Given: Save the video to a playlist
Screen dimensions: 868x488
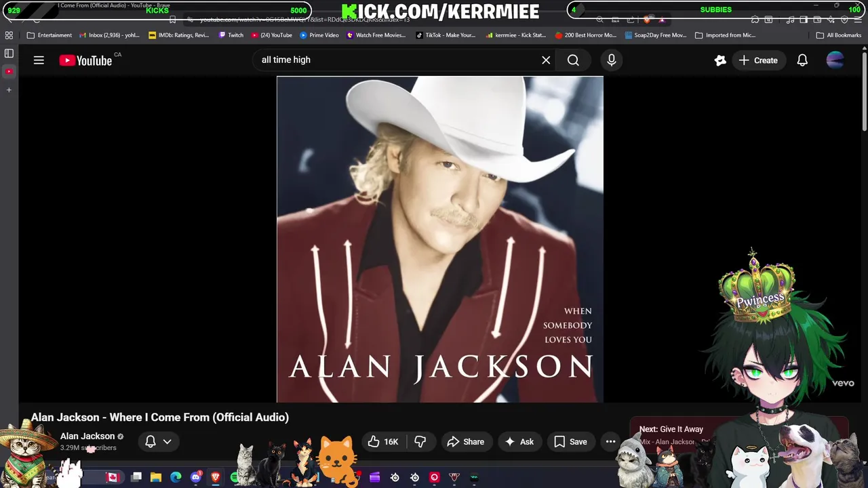Looking at the screenshot, I should click(x=570, y=442).
